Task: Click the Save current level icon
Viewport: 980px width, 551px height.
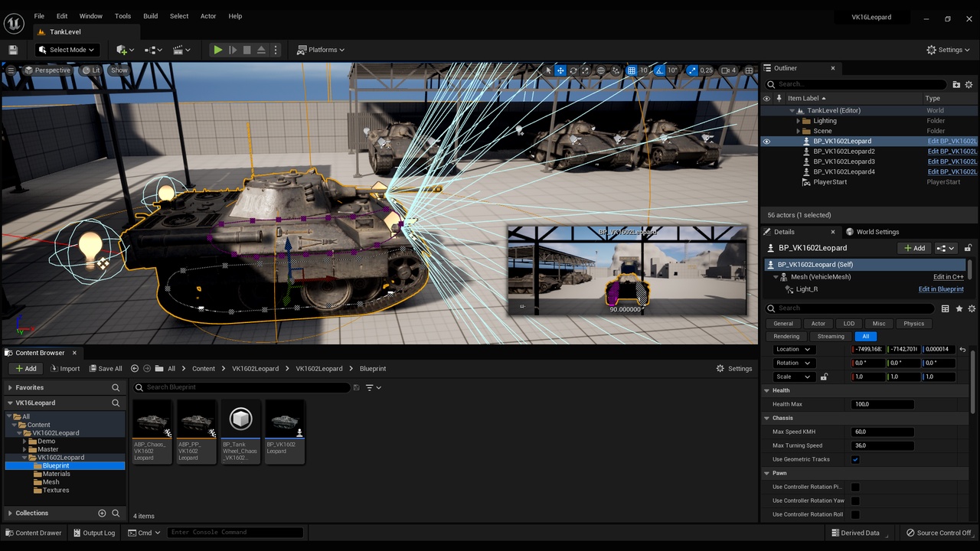Action: coord(13,50)
